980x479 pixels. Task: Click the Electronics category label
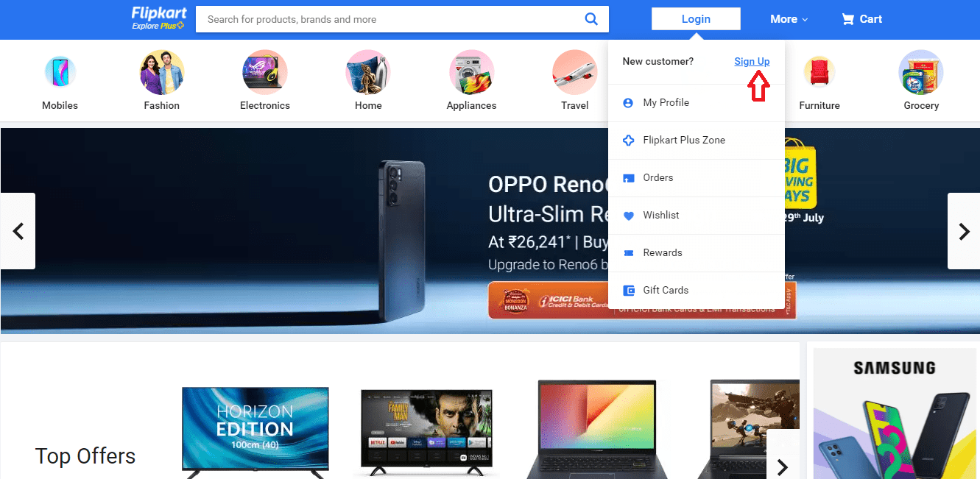tap(265, 105)
